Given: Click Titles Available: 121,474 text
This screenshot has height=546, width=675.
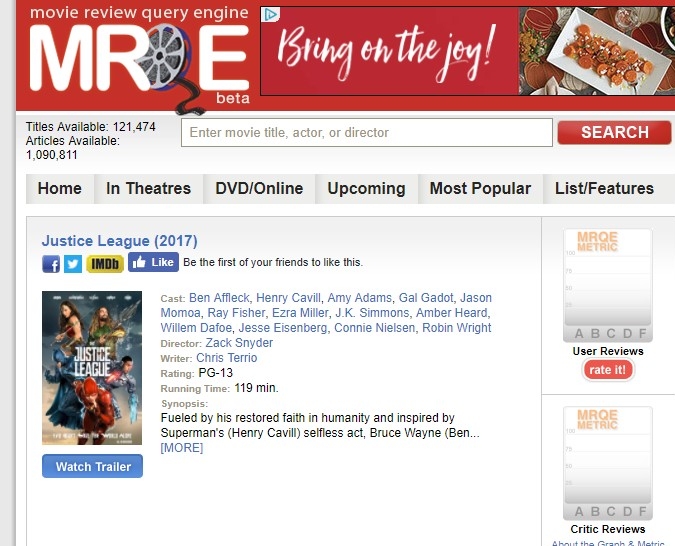Looking at the screenshot, I should 90,127.
